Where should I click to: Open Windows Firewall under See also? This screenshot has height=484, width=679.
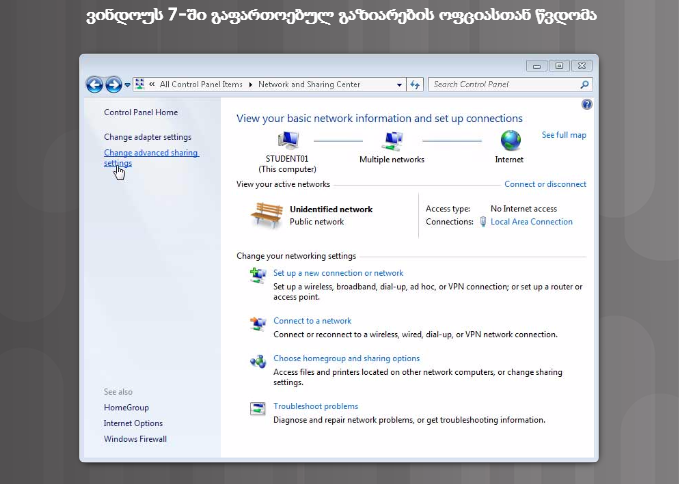[135, 439]
